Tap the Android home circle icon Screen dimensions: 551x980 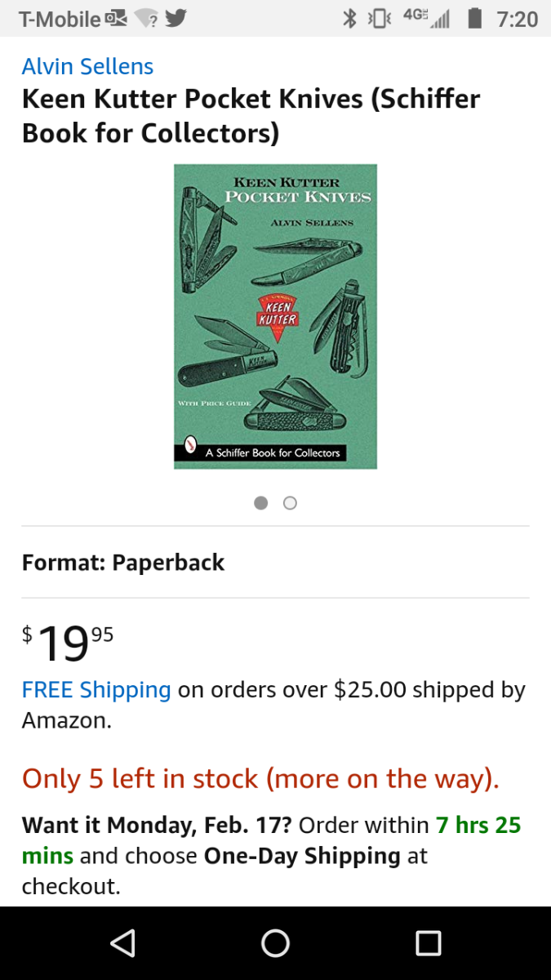click(x=275, y=943)
